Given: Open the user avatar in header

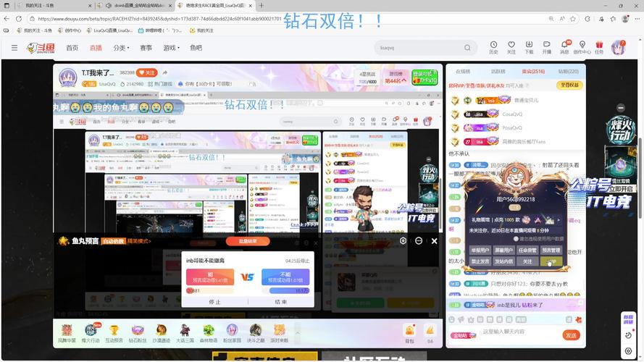Looking at the screenshot, I should [618, 48].
